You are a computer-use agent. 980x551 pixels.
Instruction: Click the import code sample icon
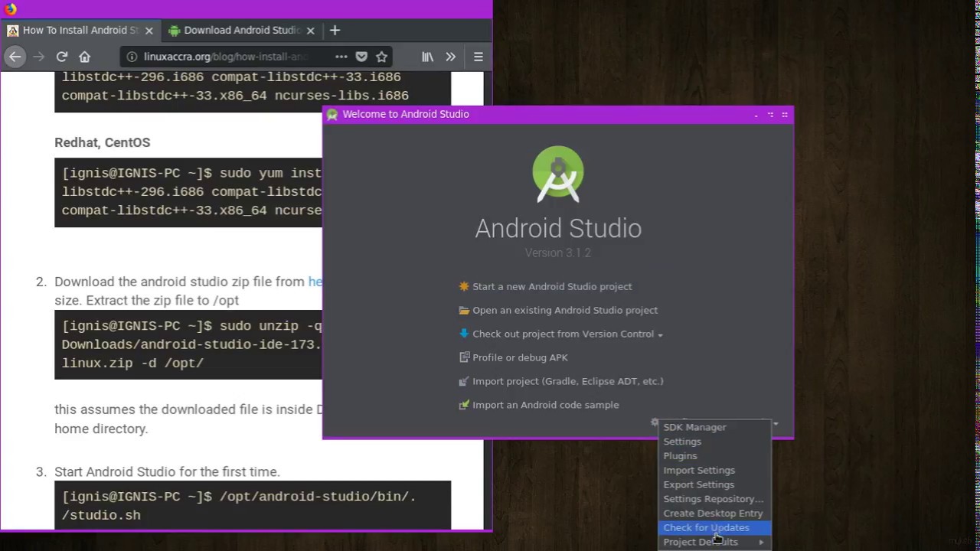(464, 405)
